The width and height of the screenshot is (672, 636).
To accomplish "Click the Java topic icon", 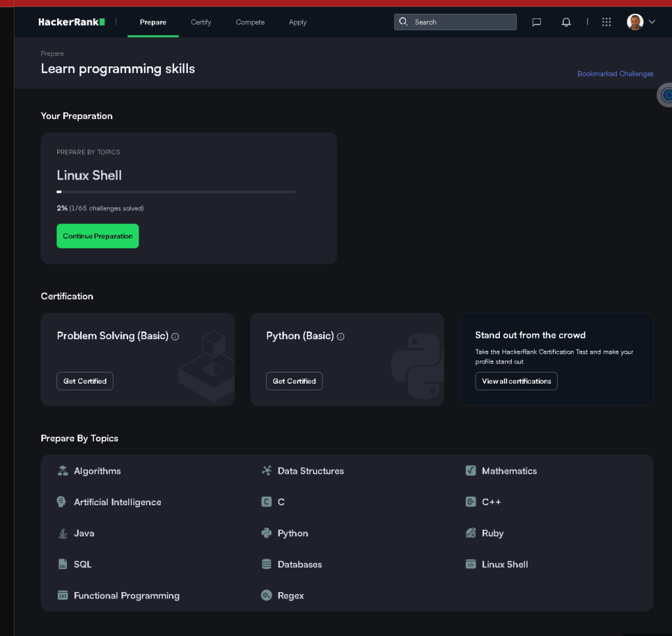I will pos(63,533).
